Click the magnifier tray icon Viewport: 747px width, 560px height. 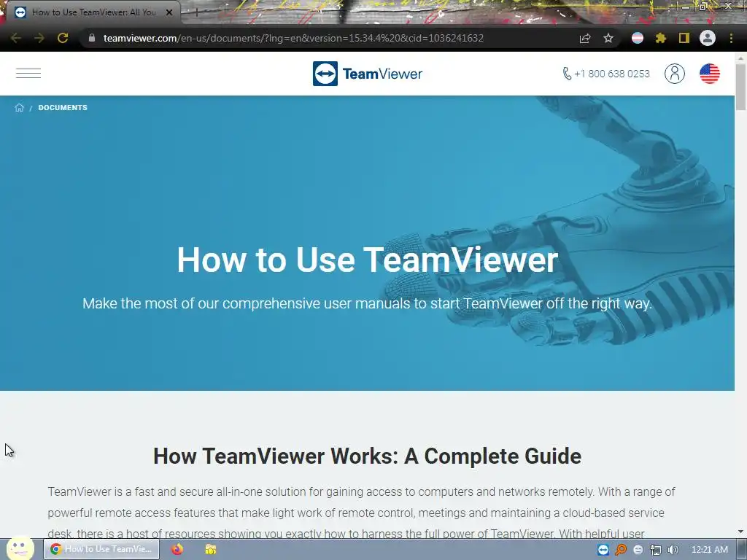pos(620,550)
